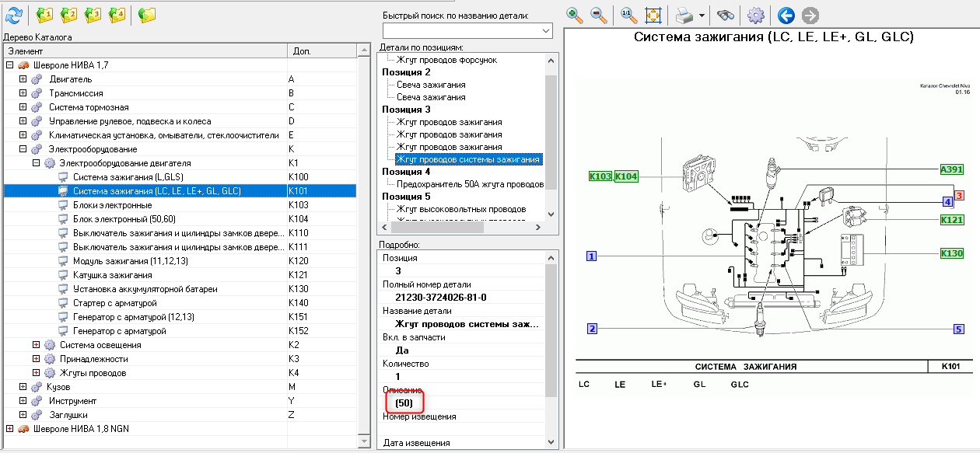The height and width of the screenshot is (453, 980).
Task: Select red position marker 3 on the diagram
Action: pos(960,196)
